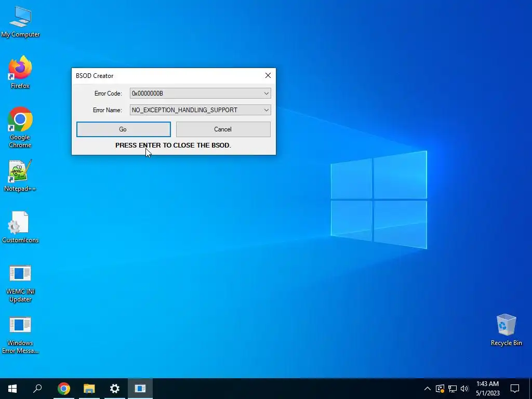Open File Explorer from taskbar
The image size is (532, 399).
pyautogui.click(x=89, y=389)
